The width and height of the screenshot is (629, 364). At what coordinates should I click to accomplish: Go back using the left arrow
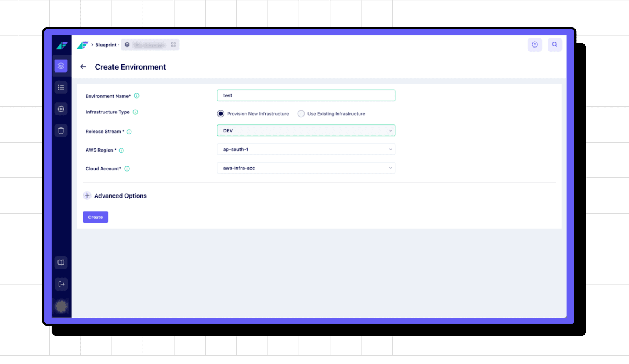coord(83,67)
